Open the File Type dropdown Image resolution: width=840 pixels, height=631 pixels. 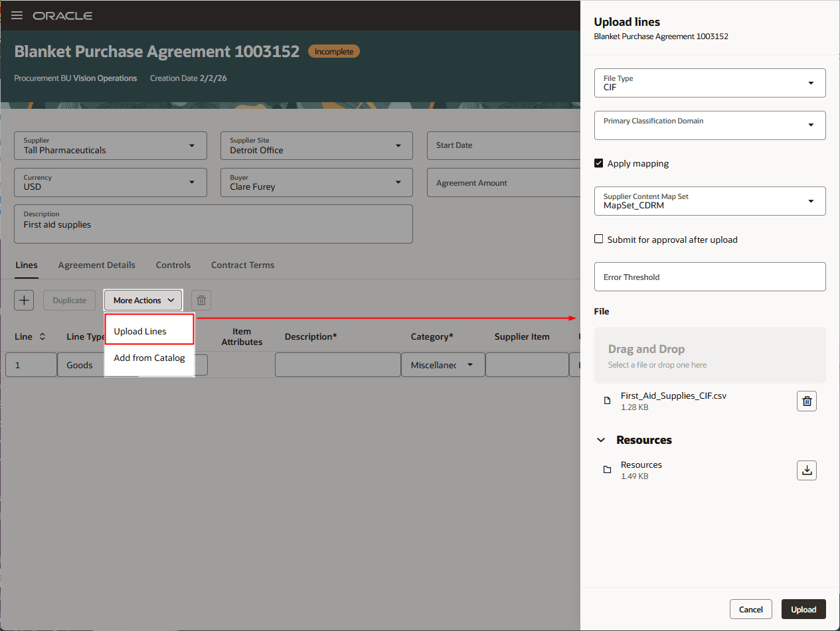pos(810,83)
